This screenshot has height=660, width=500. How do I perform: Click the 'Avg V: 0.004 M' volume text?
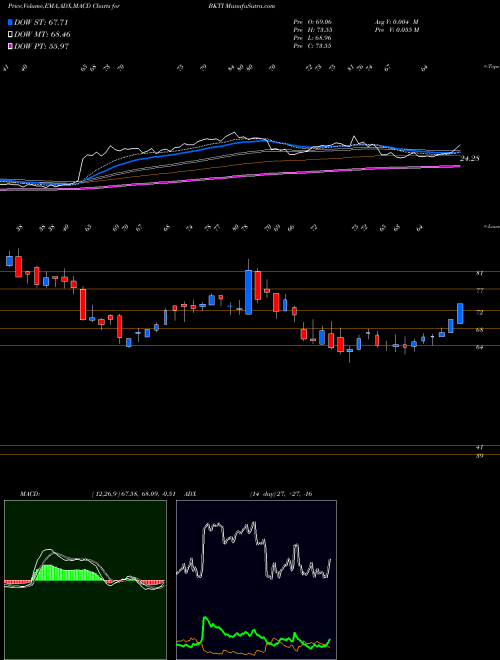[x=396, y=22]
